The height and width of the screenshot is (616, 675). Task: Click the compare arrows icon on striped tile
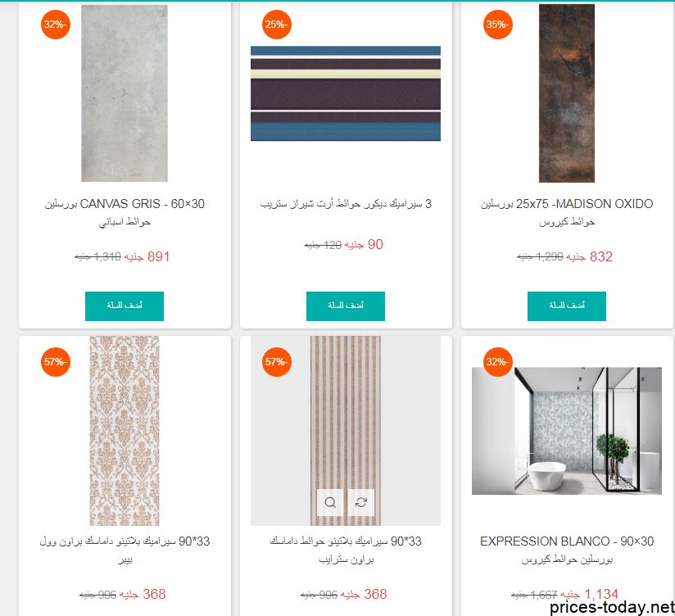[x=361, y=502]
